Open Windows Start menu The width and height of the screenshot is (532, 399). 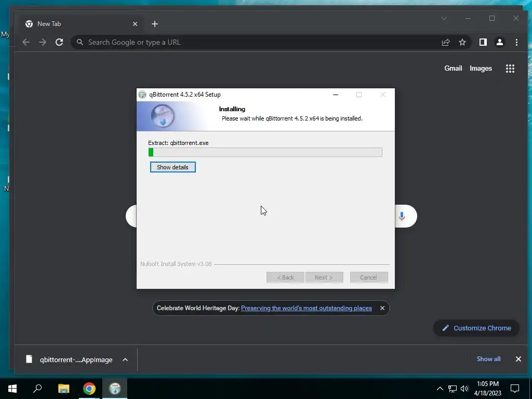pyautogui.click(x=12, y=389)
